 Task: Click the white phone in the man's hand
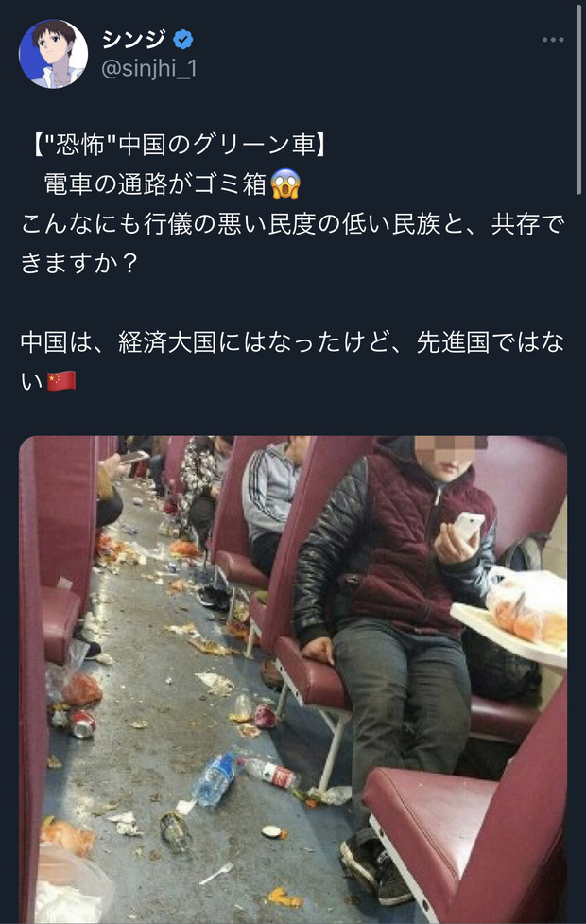pos(468,525)
